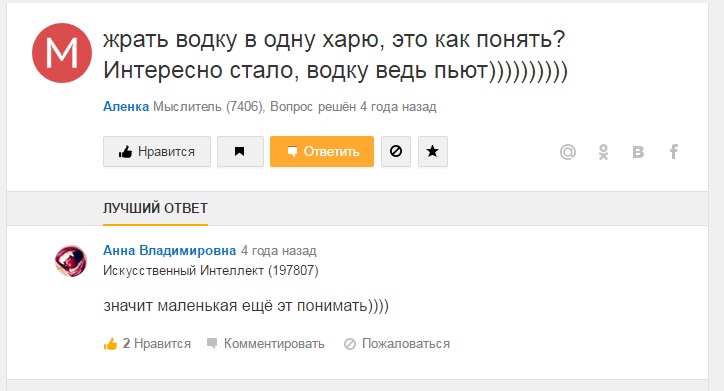Click Анна Владимировна's avatar thumbnail
This screenshot has height=391, width=724.
click(71, 261)
